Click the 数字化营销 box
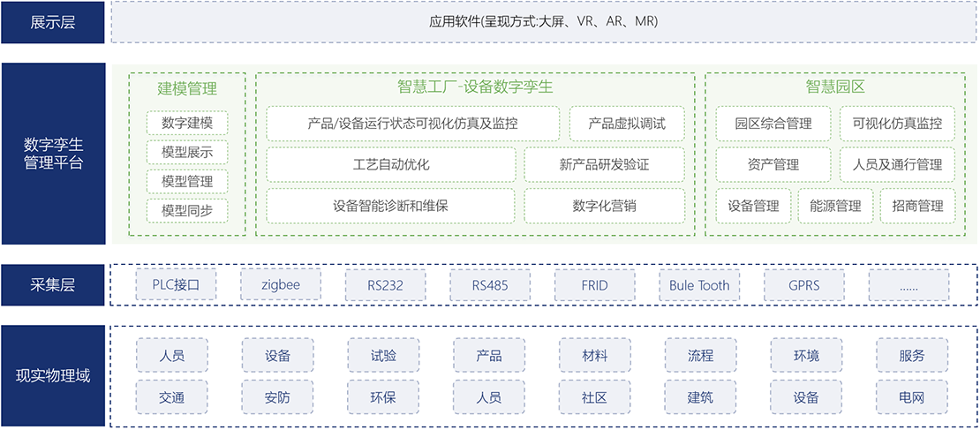The width and height of the screenshot is (980, 430). (x=604, y=206)
